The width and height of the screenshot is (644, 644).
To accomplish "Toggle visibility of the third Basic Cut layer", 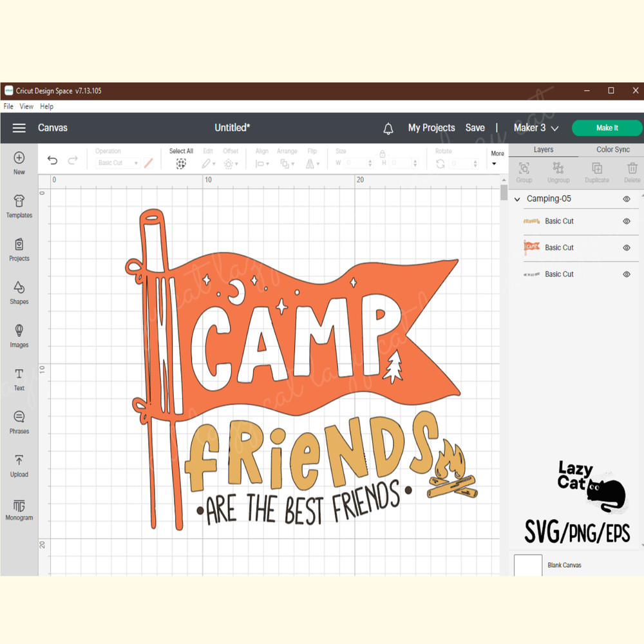I will click(x=627, y=274).
